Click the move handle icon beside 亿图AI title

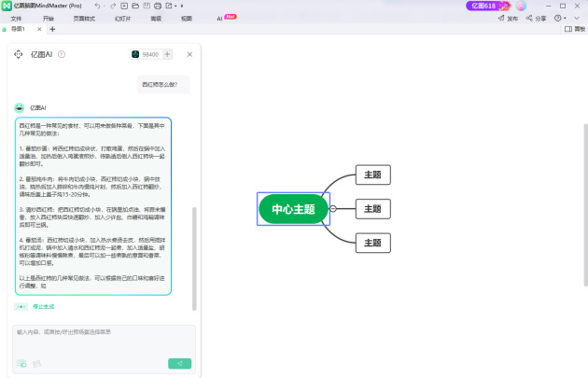click(x=19, y=54)
